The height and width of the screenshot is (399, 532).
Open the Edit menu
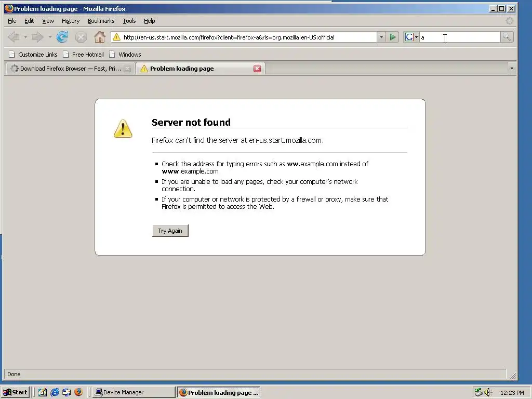click(29, 21)
